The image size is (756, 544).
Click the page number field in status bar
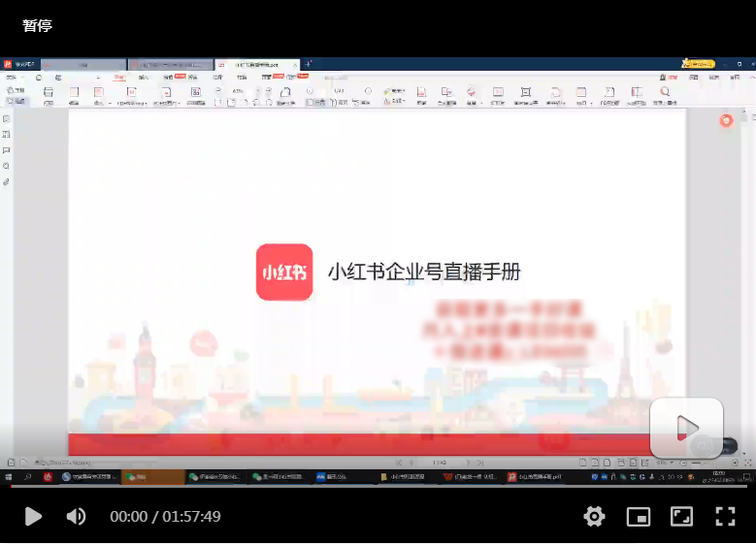click(440, 463)
